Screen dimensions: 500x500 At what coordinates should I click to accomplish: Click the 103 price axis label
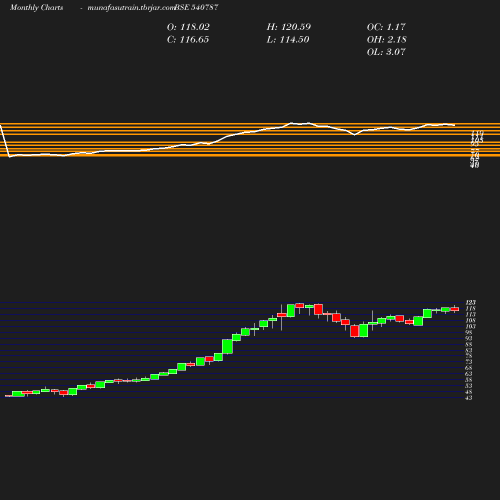(471, 326)
